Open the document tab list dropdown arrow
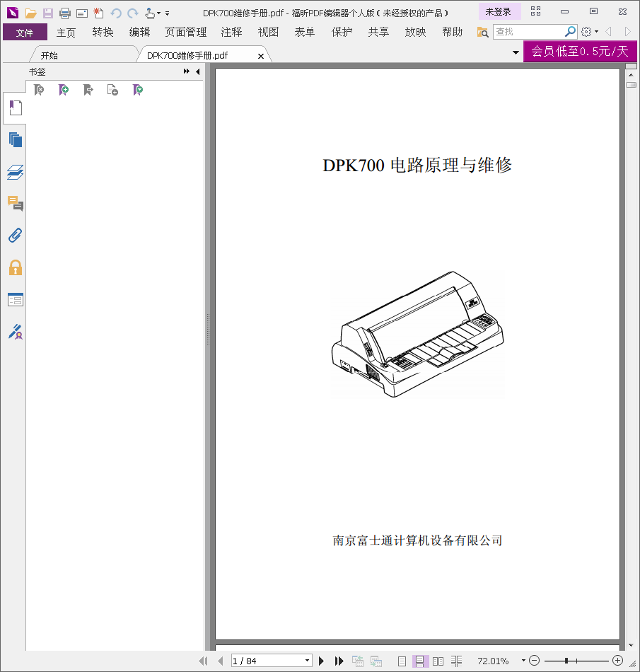 coord(516,53)
